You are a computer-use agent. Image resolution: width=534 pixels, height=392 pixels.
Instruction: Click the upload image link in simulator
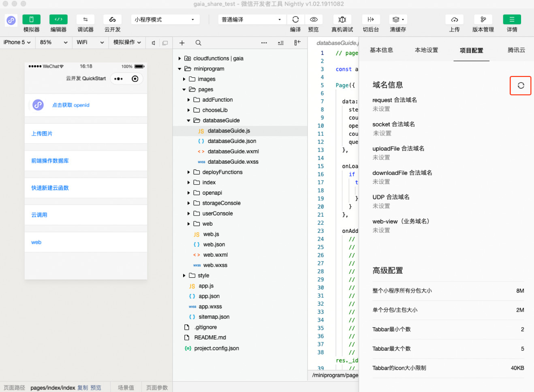[x=42, y=134]
